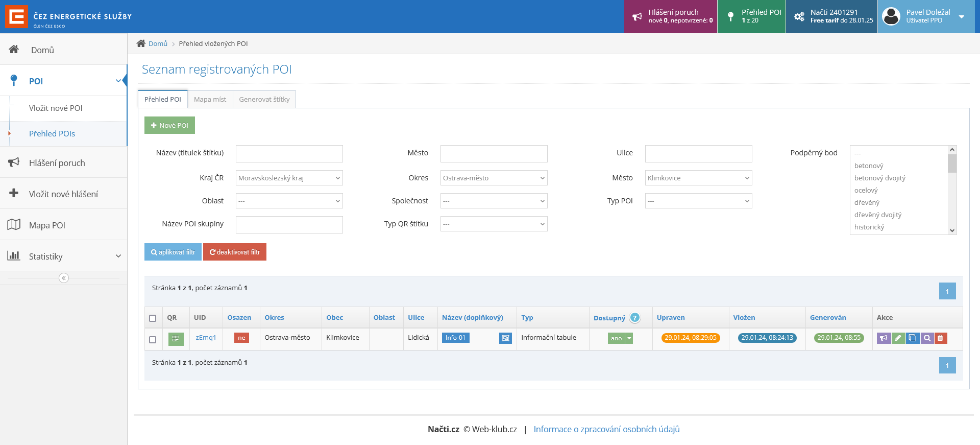Click the green pencil edit icon

(x=898, y=338)
